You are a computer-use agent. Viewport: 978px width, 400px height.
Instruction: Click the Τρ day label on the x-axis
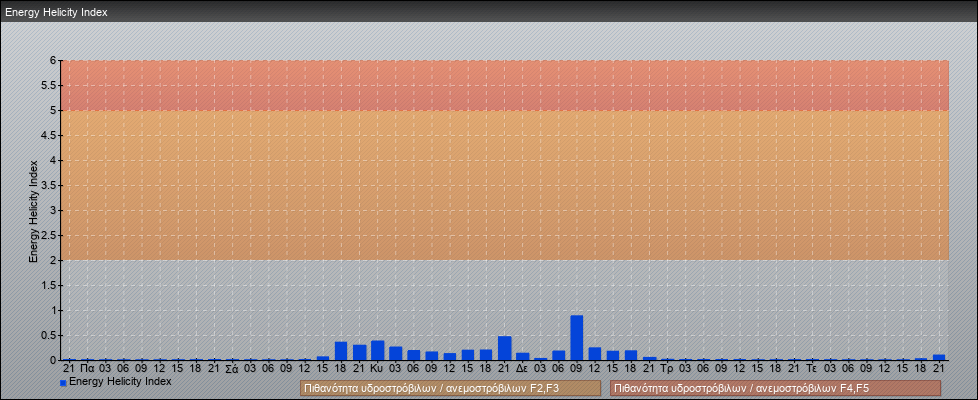(x=667, y=369)
